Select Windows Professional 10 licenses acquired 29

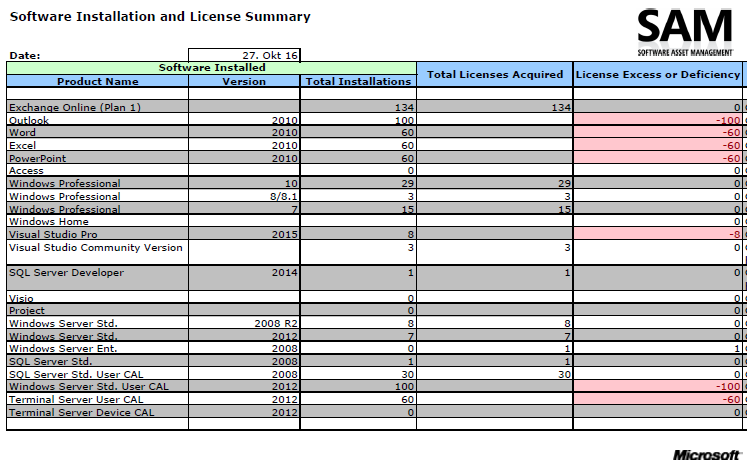pos(495,183)
